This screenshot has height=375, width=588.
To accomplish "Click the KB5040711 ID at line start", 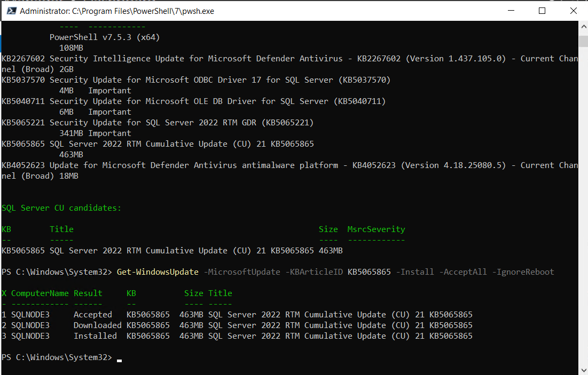I will (x=23, y=101).
